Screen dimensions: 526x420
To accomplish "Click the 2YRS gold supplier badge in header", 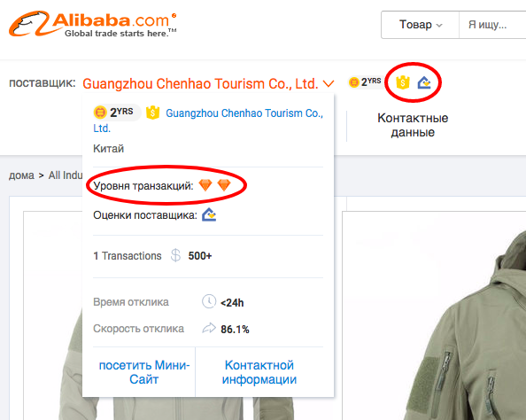I will pos(365,82).
